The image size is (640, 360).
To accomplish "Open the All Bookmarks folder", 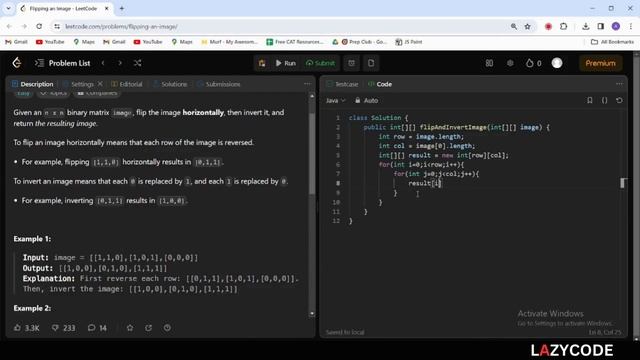I will coord(612,42).
